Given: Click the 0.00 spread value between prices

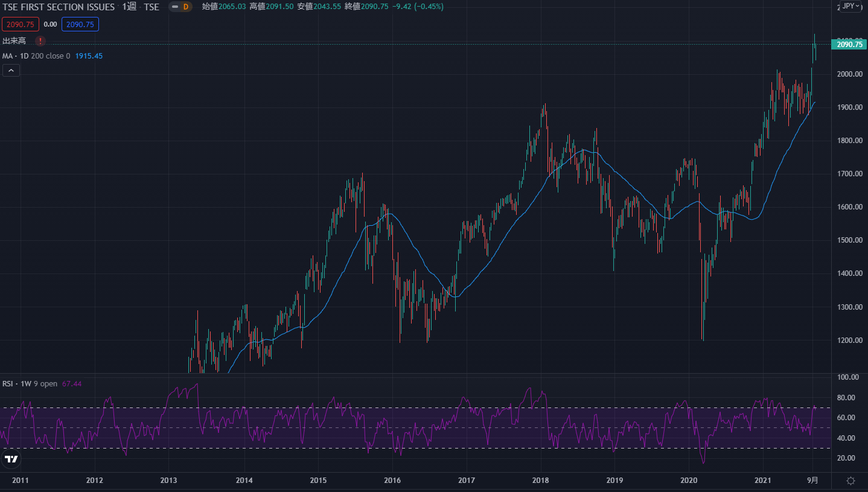Looking at the screenshot, I should point(51,24).
